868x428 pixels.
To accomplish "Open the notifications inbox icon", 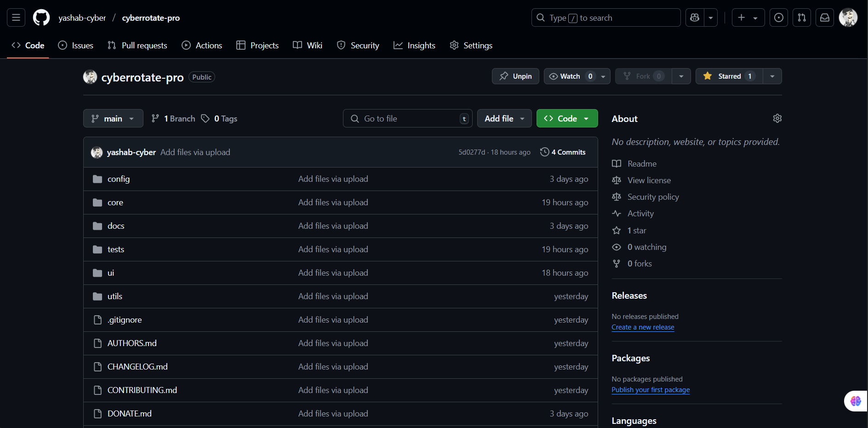I will 825,18.
